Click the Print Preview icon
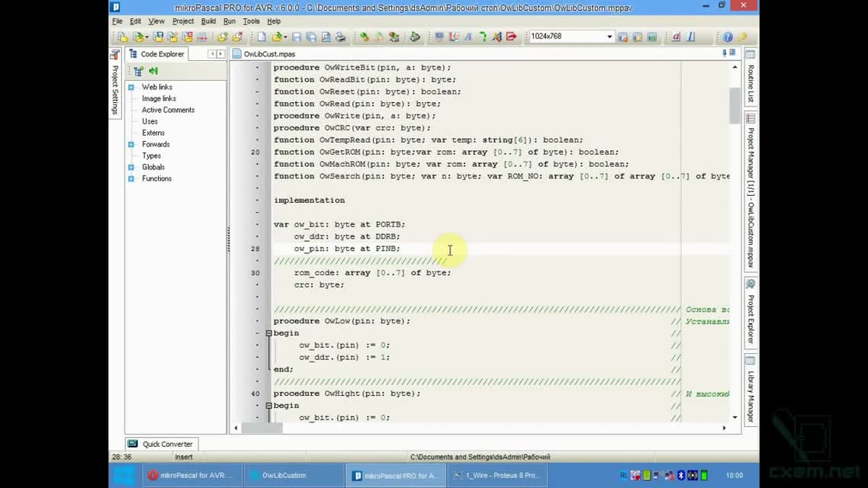 pos(326,37)
